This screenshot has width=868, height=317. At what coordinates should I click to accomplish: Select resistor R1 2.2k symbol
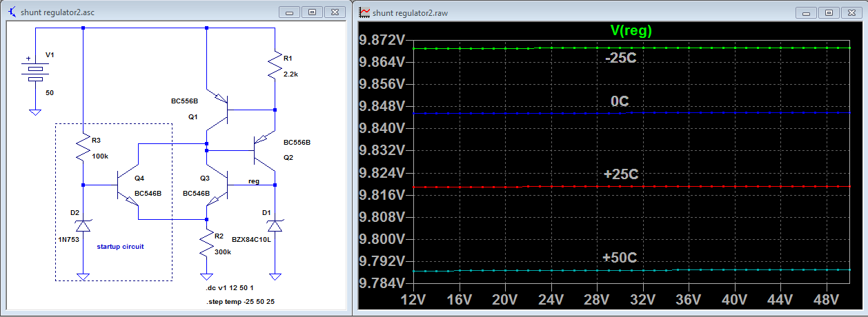[x=275, y=64]
